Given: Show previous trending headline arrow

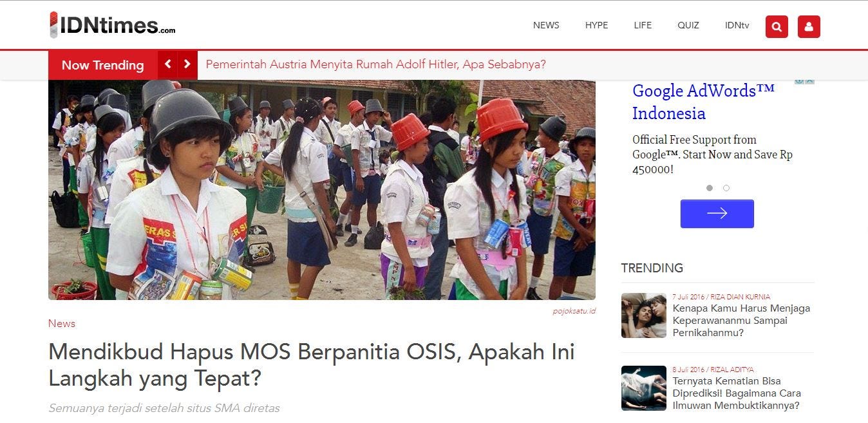Looking at the screenshot, I should click(168, 64).
